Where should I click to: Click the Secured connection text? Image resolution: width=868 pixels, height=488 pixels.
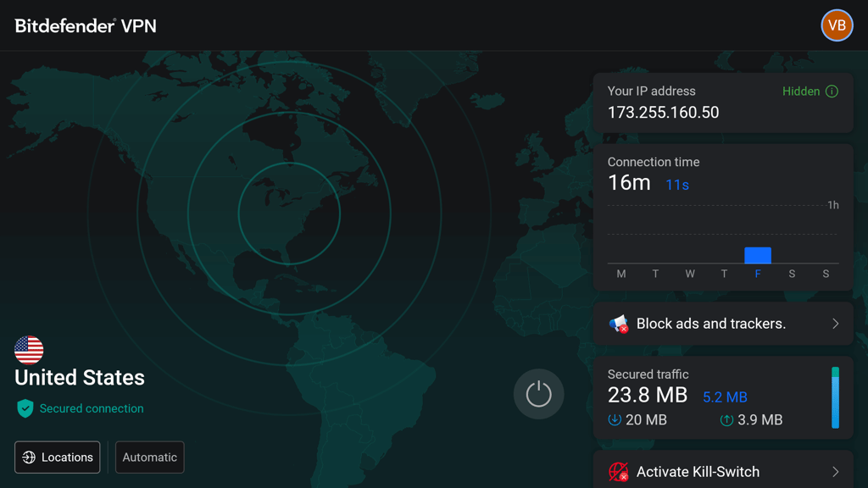92,408
